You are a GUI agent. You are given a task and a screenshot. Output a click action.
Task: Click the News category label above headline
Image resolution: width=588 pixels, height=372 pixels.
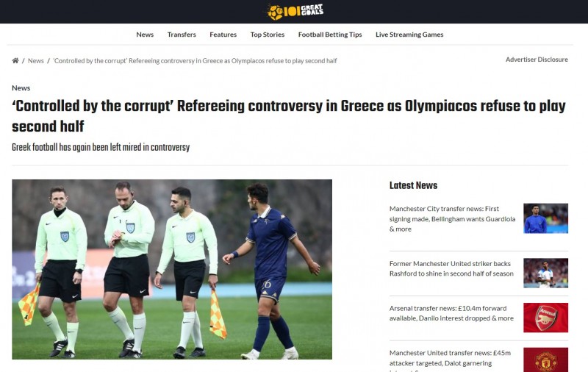click(21, 87)
